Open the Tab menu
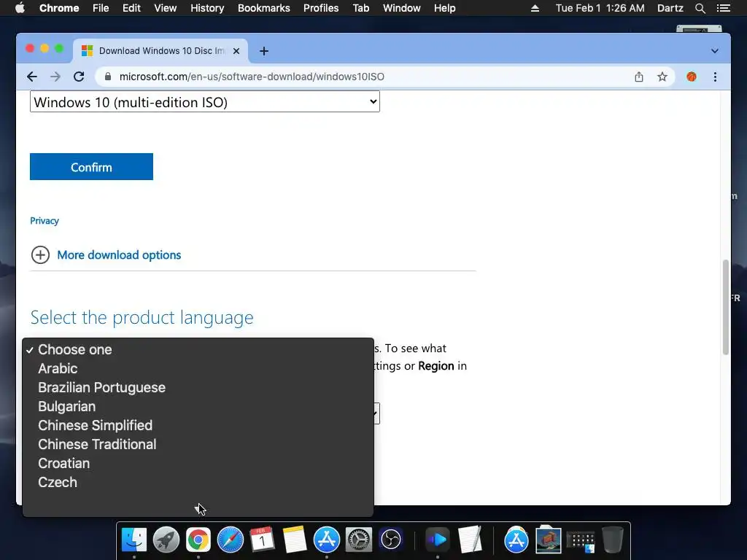This screenshot has height=560, width=747. click(360, 8)
